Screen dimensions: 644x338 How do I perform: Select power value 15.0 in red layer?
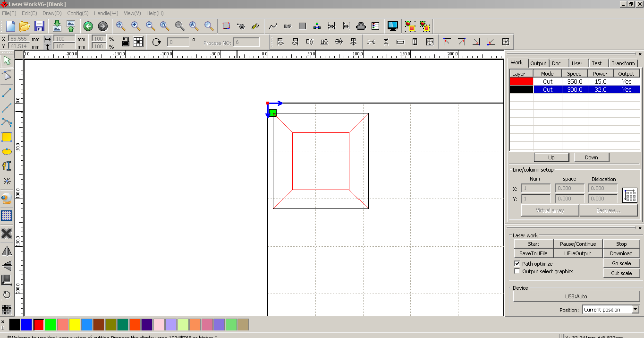601,81
